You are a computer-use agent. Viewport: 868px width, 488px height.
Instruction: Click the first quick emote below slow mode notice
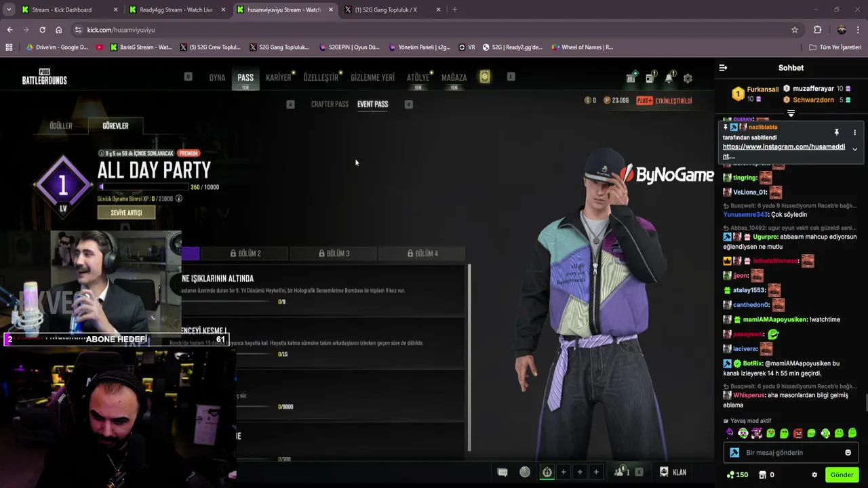coord(730,433)
